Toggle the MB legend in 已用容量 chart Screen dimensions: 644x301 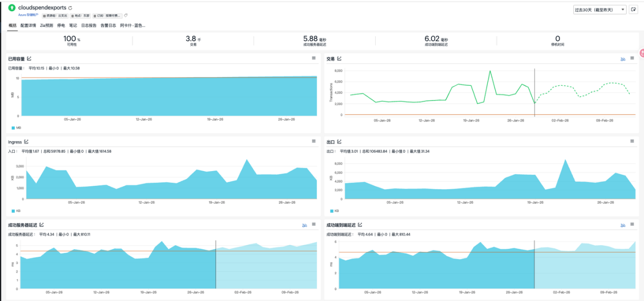tap(16, 127)
